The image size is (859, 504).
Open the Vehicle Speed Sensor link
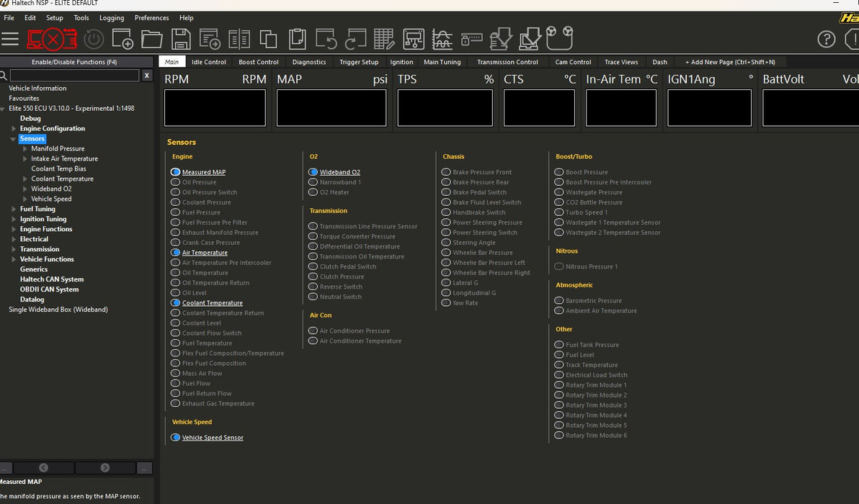[213, 438]
